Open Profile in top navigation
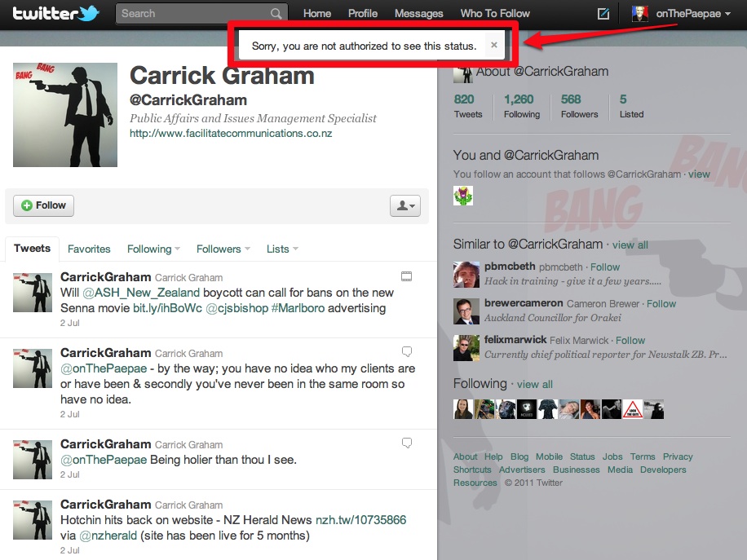The height and width of the screenshot is (560, 747). [363, 14]
